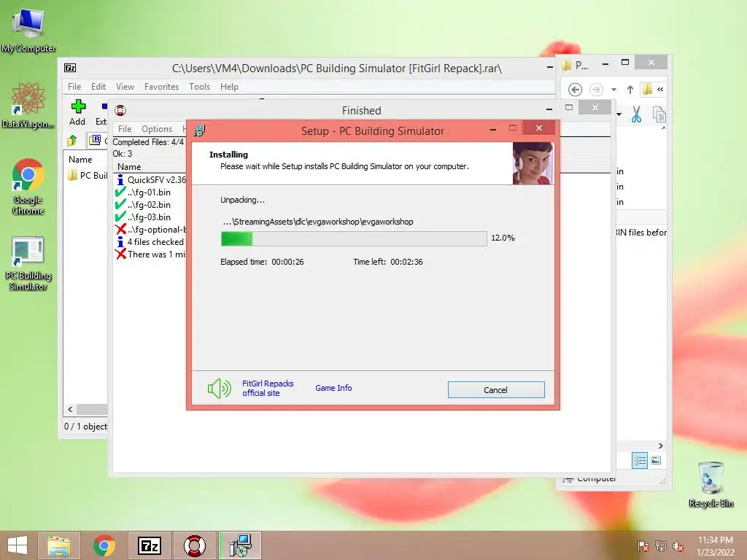Select '4 files checked' info row
Screen dimensions: 747x560
click(x=150, y=242)
